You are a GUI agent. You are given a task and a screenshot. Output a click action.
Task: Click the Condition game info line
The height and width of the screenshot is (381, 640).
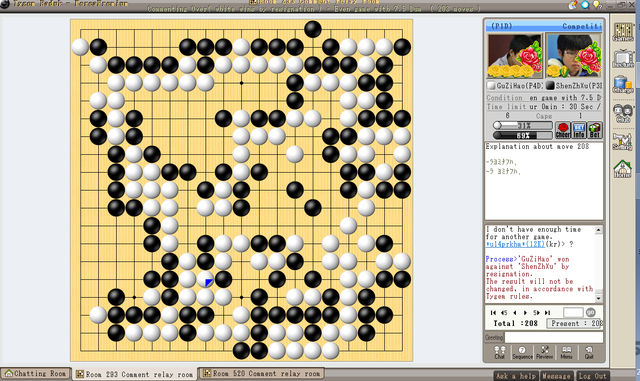tap(544, 98)
